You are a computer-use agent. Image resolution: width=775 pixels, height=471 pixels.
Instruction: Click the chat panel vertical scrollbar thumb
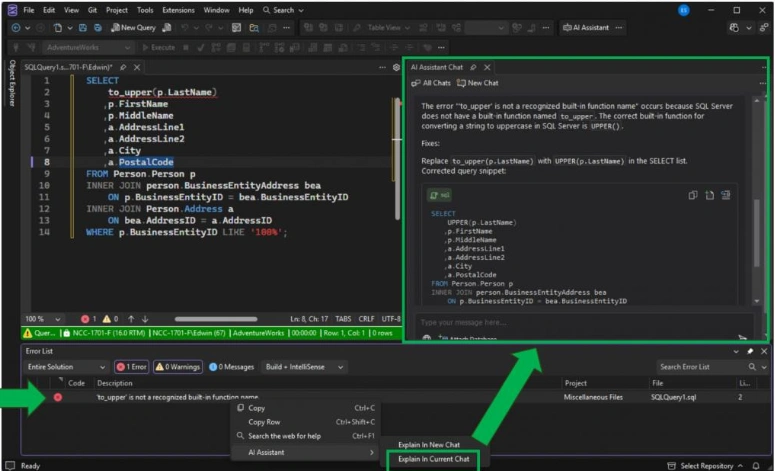click(x=757, y=232)
